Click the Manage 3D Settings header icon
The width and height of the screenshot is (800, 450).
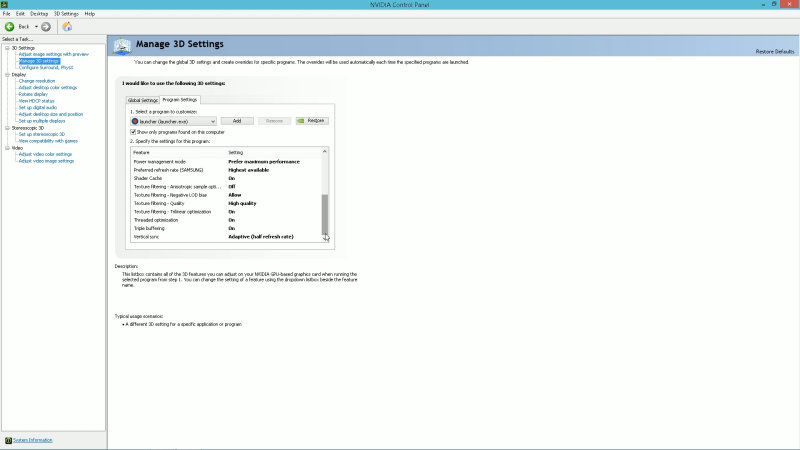[122, 46]
